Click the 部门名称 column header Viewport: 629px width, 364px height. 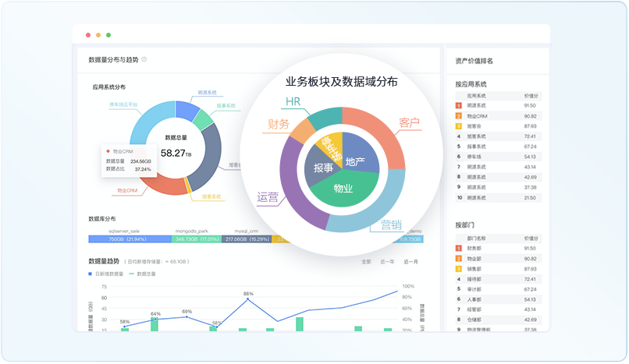click(476, 239)
